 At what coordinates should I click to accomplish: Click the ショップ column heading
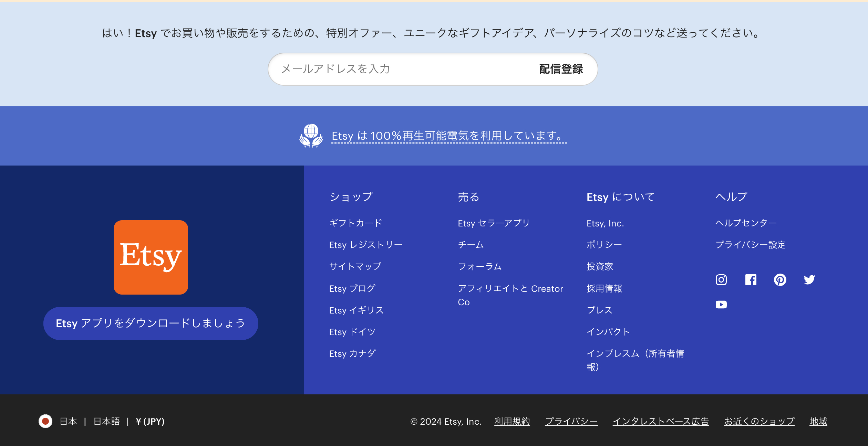(351, 197)
